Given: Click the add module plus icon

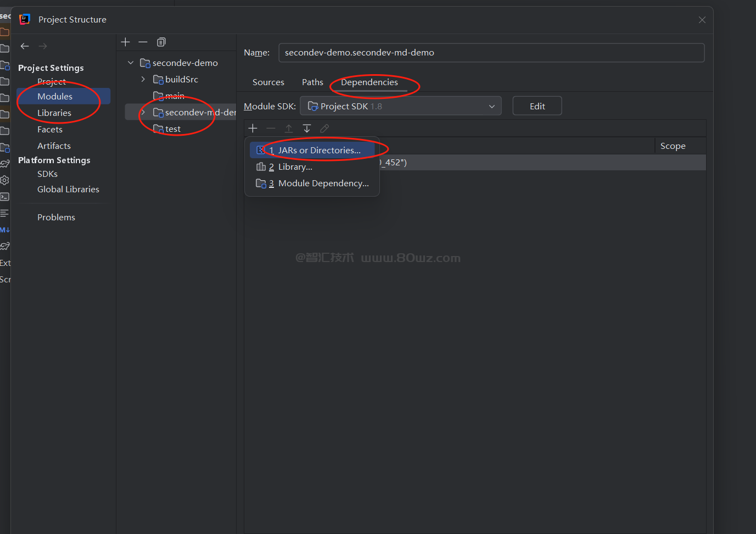Looking at the screenshot, I should click(x=125, y=42).
